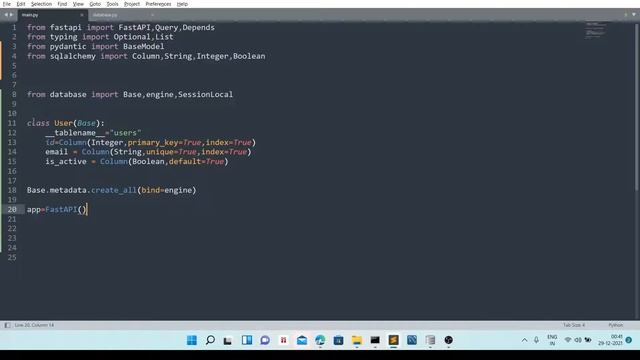Open the Mail app from taskbar
This screenshot has width=640, height=360.
click(x=302, y=340)
